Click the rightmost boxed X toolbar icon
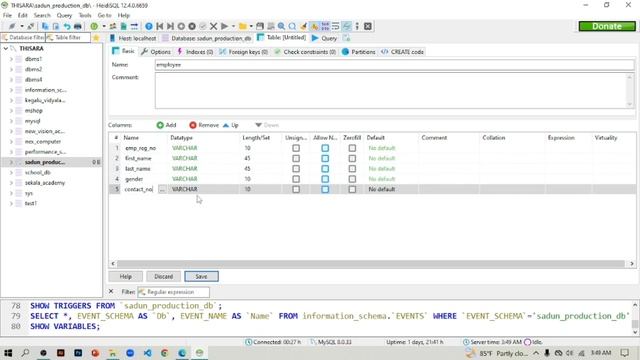This screenshot has height=360, width=640. point(368,26)
